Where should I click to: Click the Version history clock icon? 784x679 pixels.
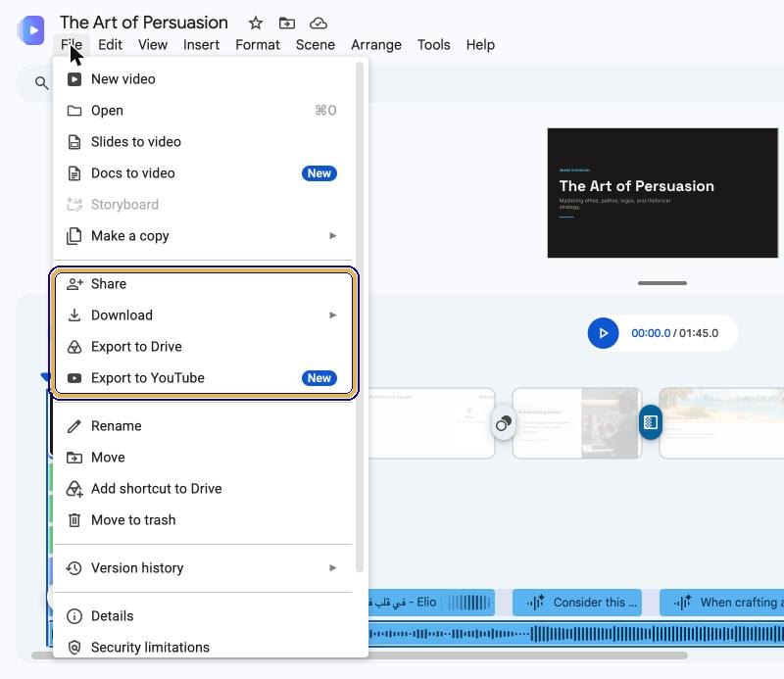74,568
